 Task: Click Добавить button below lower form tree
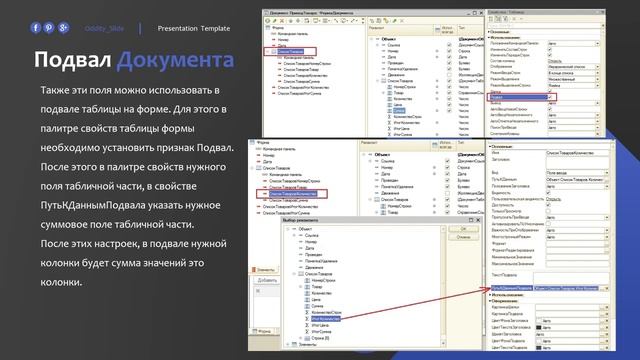[x=267, y=280]
